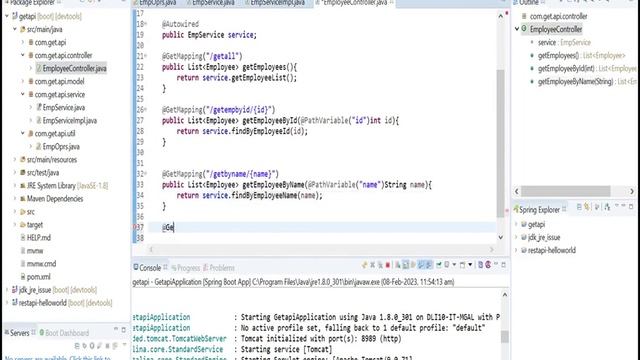Open dropdown arrow beside Display Selected Console
This screenshot has height=360, width=640.
tap(454, 264)
